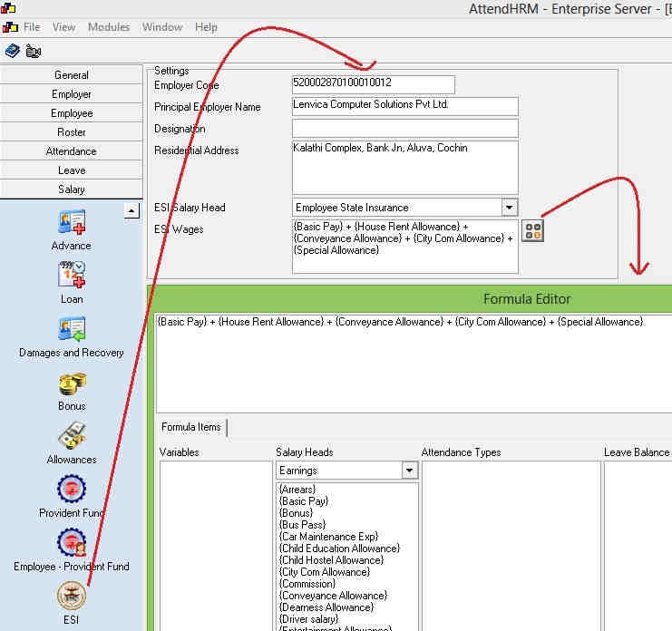Open the Modules menu
The height and width of the screenshot is (631, 672).
click(x=109, y=27)
